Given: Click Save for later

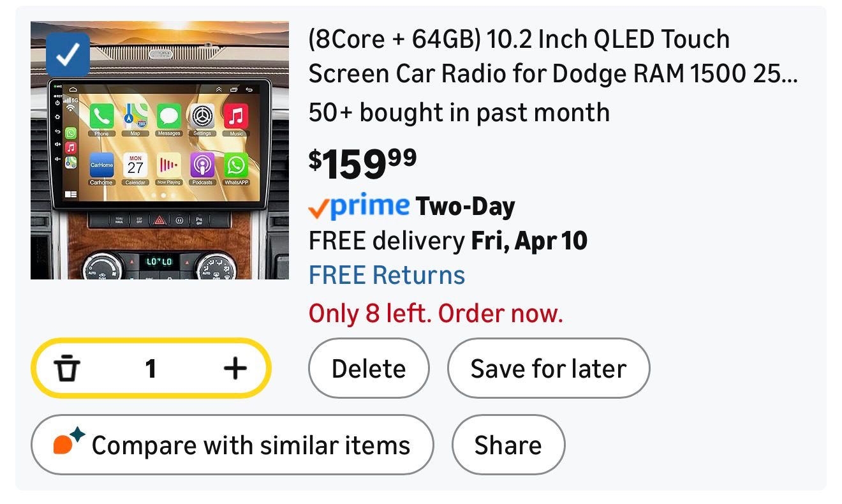Looking at the screenshot, I should coord(548,369).
